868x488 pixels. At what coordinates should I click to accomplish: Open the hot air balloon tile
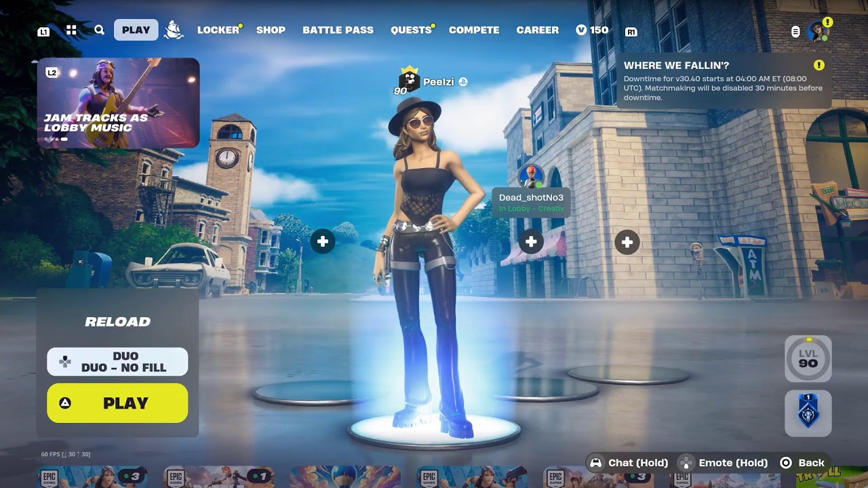tap(345, 477)
